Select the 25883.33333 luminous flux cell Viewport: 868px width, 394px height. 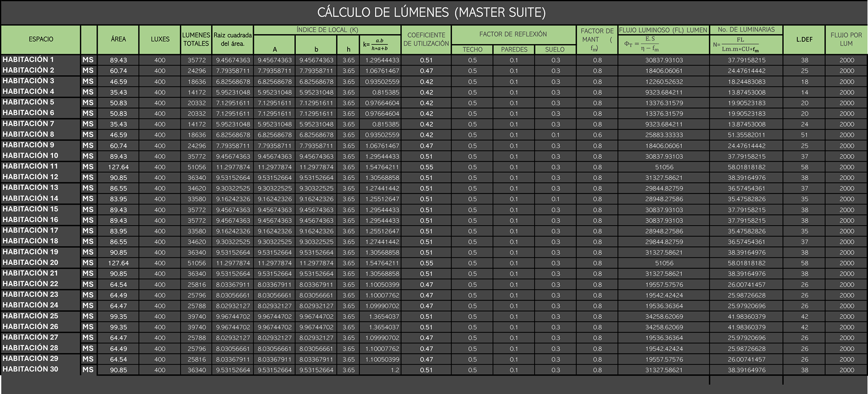point(664,135)
